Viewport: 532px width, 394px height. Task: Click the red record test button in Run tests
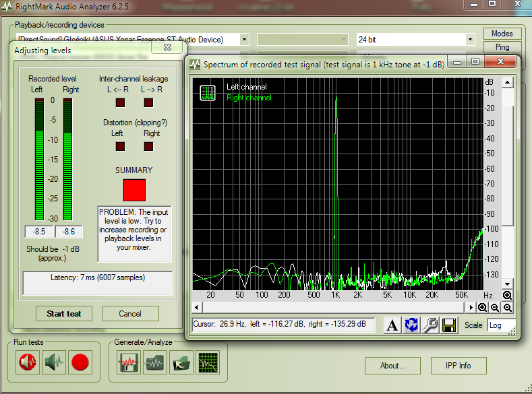click(80, 362)
